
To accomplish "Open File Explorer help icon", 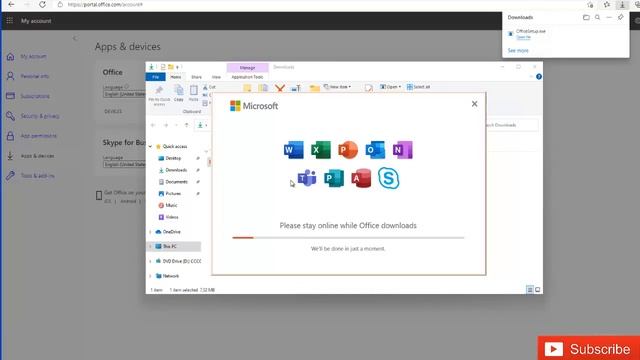I will point(539,77).
